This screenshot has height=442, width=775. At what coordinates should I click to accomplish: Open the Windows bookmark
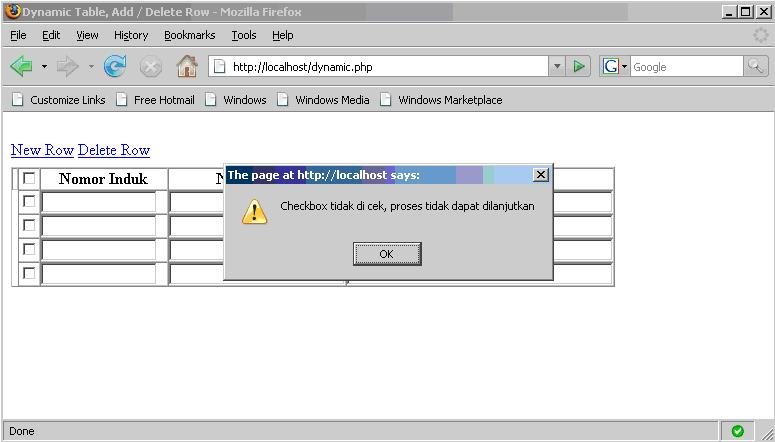(236, 100)
